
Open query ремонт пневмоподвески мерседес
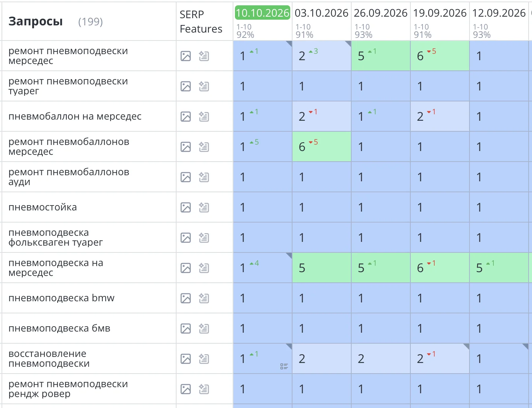click(x=68, y=56)
